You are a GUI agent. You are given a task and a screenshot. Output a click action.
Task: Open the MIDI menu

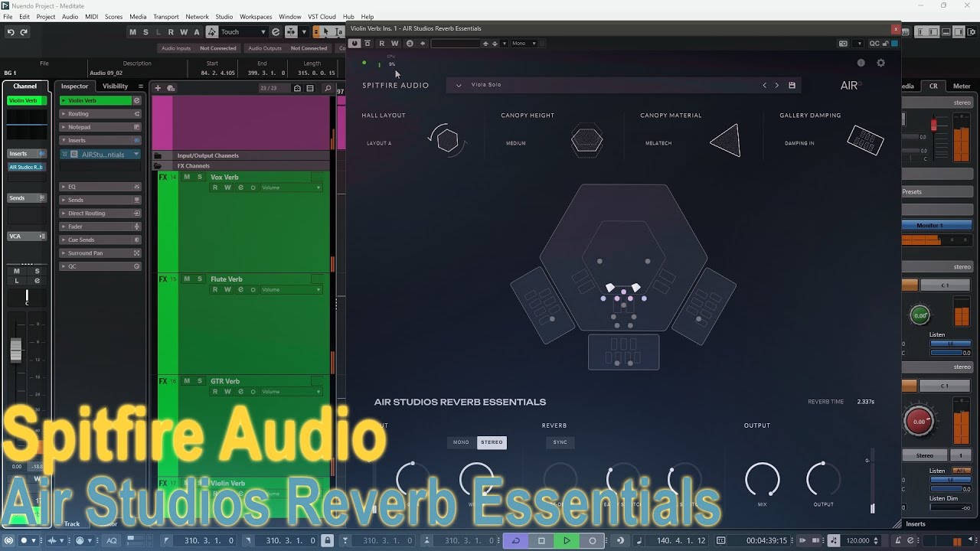[91, 16]
